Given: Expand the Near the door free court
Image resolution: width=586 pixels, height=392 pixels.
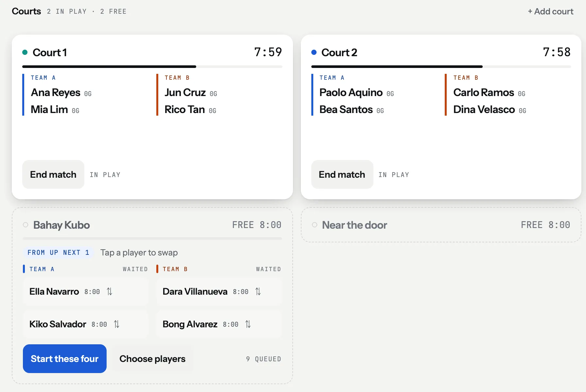Looking at the screenshot, I should click(441, 225).
